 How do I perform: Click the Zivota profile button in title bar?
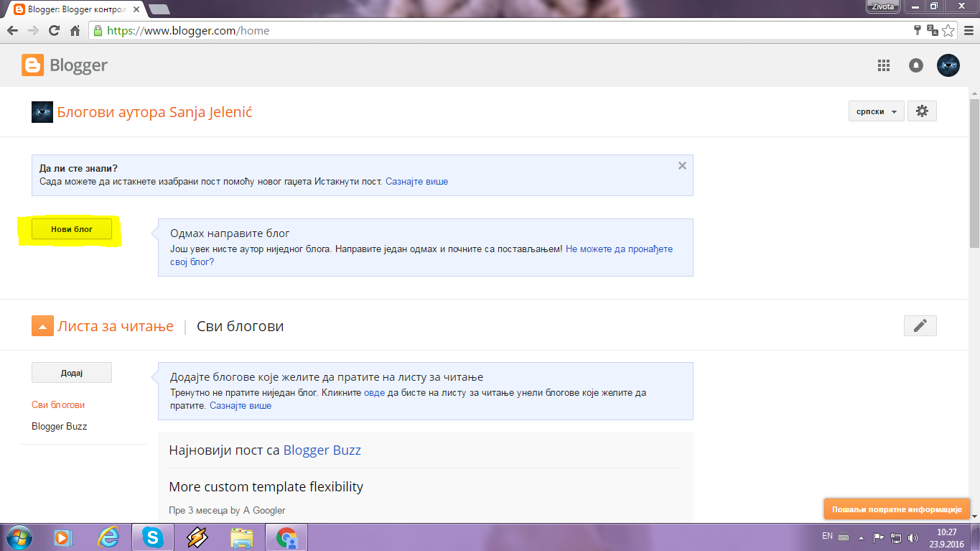click(882, 6)
